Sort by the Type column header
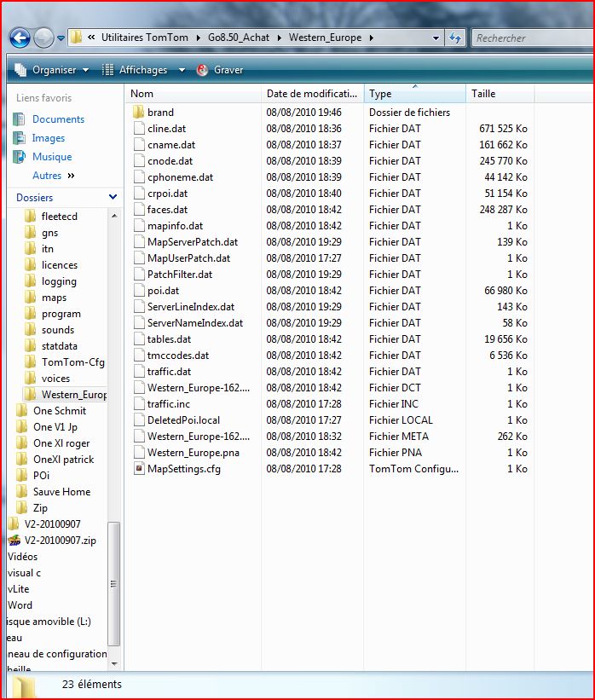This screenshot has height=700, width=595. (414, 93)
